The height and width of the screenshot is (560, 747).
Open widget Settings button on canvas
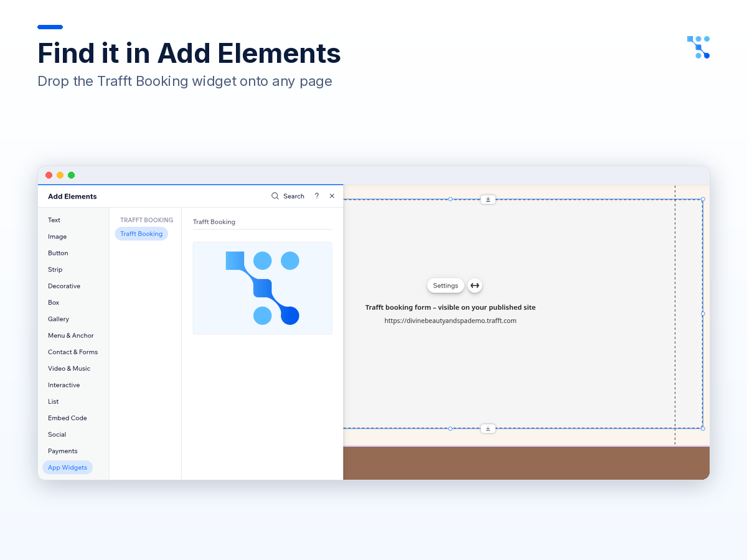point(445,286)
